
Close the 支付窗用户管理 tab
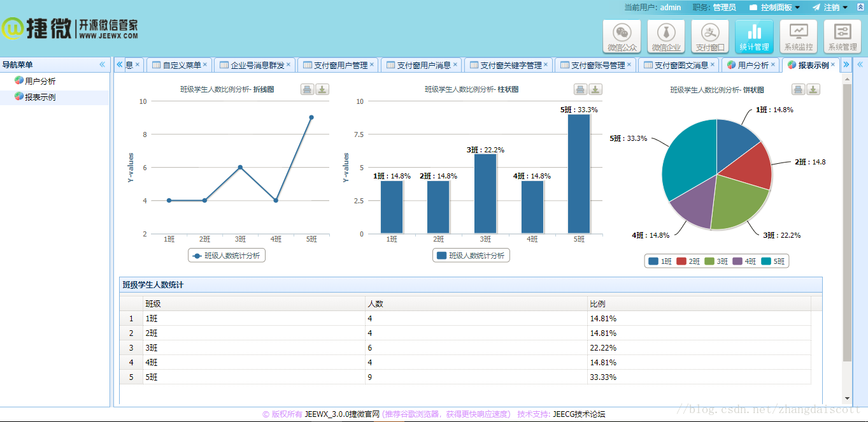coord(372,64)
